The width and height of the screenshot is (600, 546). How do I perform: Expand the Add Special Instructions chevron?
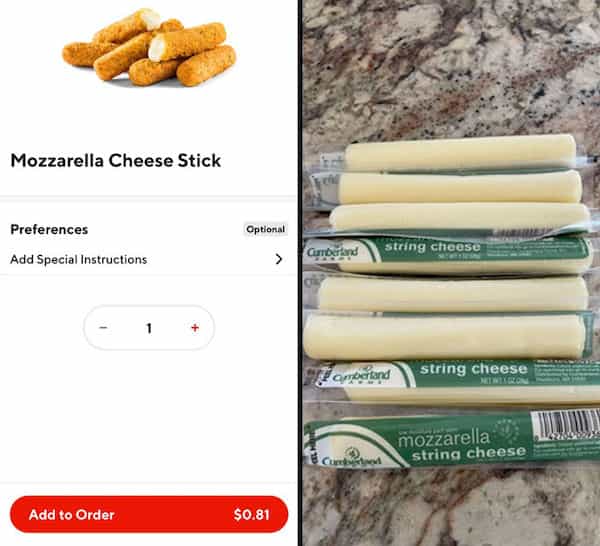pyautogui.click(x=279, y=259)
